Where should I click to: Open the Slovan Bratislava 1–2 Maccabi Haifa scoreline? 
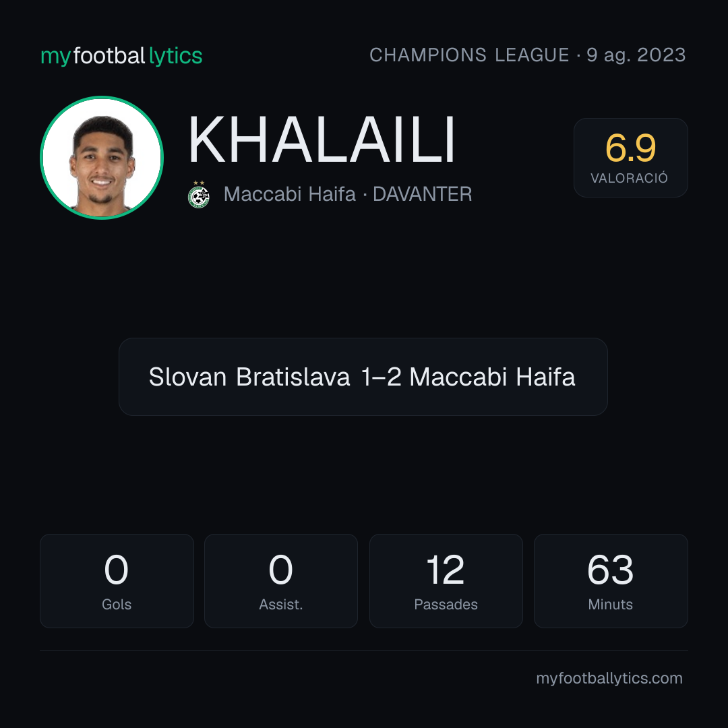(x=363, y=377)
